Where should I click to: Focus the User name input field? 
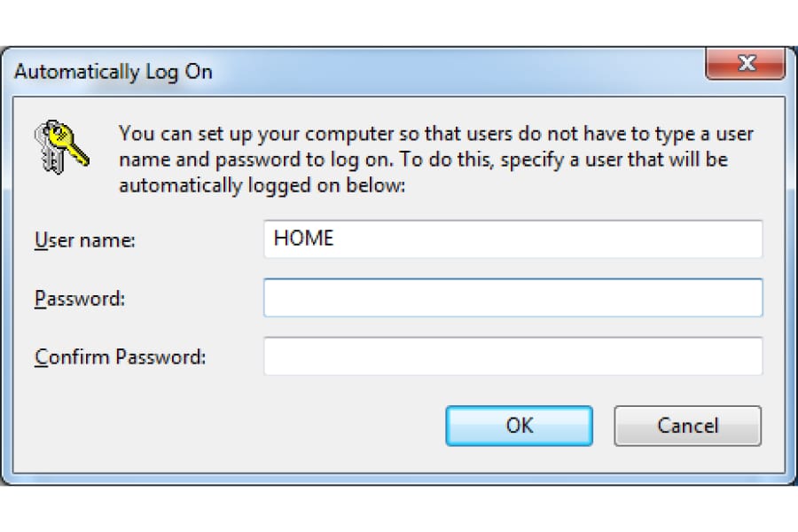(x=513, y=239)
